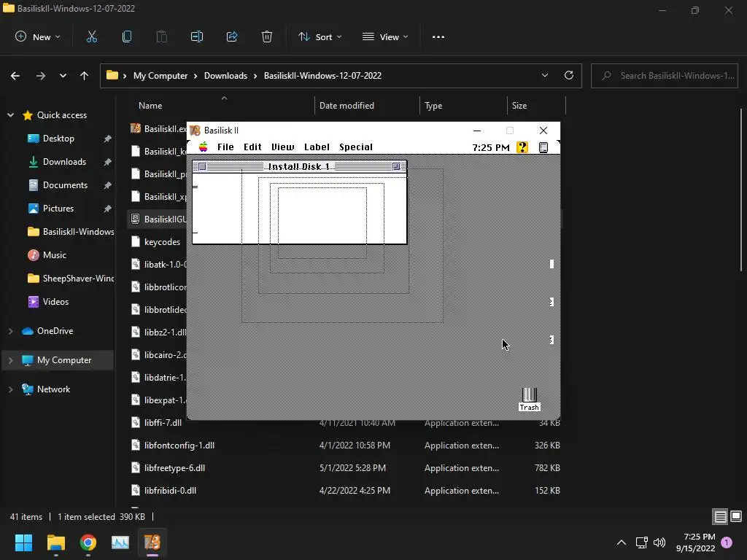Open the taskbar clock and date
The height and width of the screenshot is (560, 747).
coord(695,542)
